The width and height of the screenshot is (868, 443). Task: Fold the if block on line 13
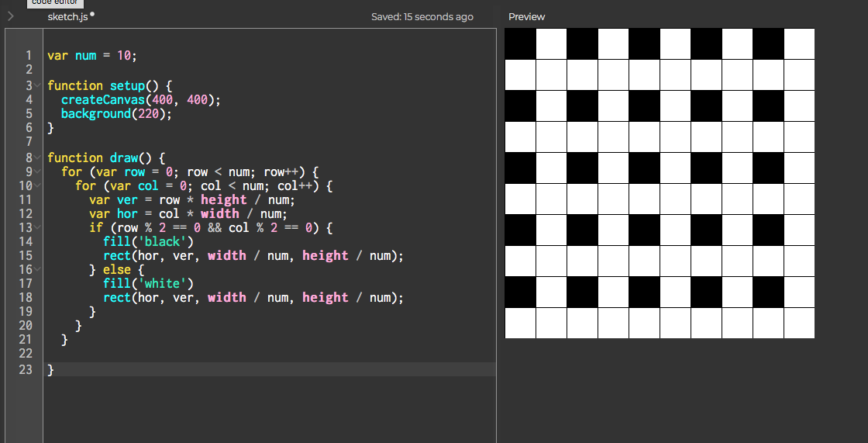tap(37, 227)
